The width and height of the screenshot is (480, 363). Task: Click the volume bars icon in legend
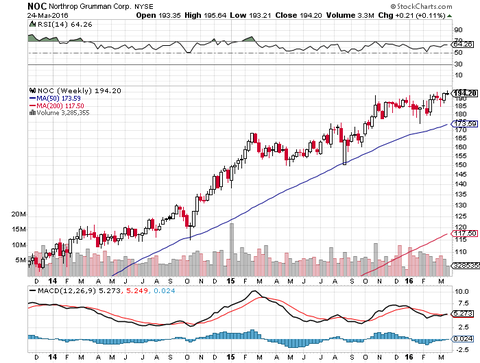[x=33, y=112]
